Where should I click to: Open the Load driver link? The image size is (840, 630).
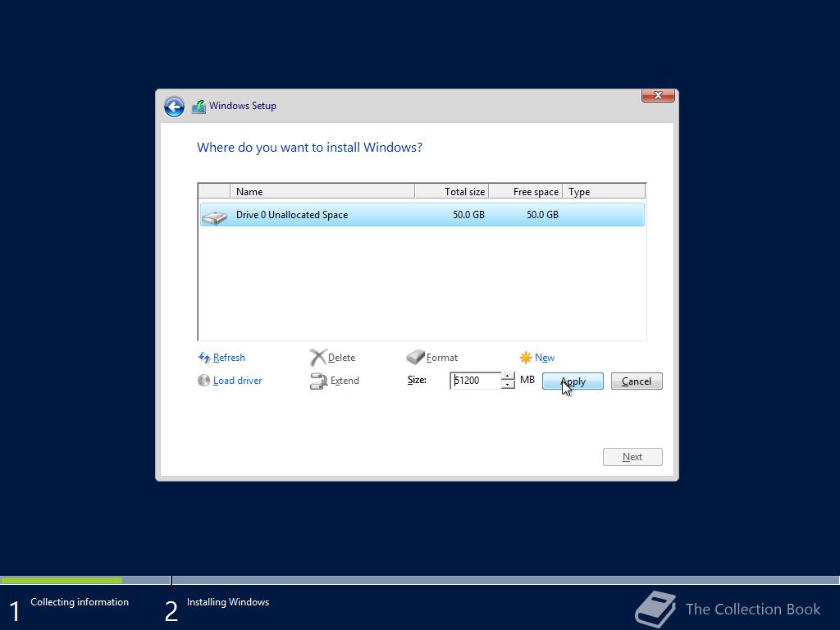pyautogui.click(x=237, y=381)
